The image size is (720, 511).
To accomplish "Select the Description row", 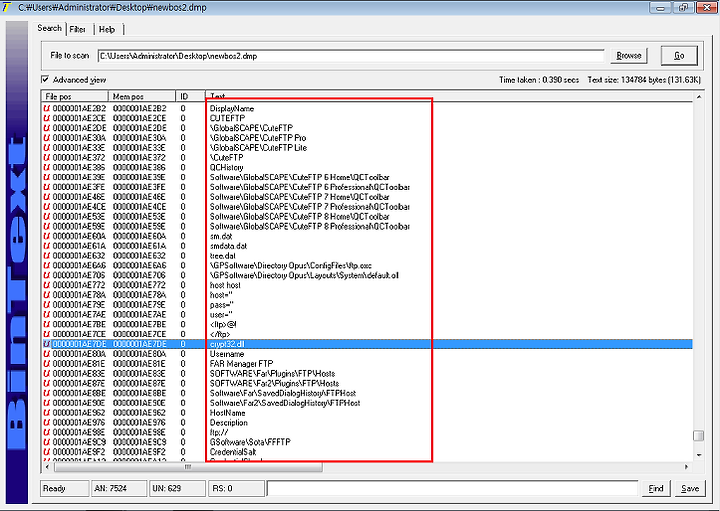I will click(x=367, y=422).
